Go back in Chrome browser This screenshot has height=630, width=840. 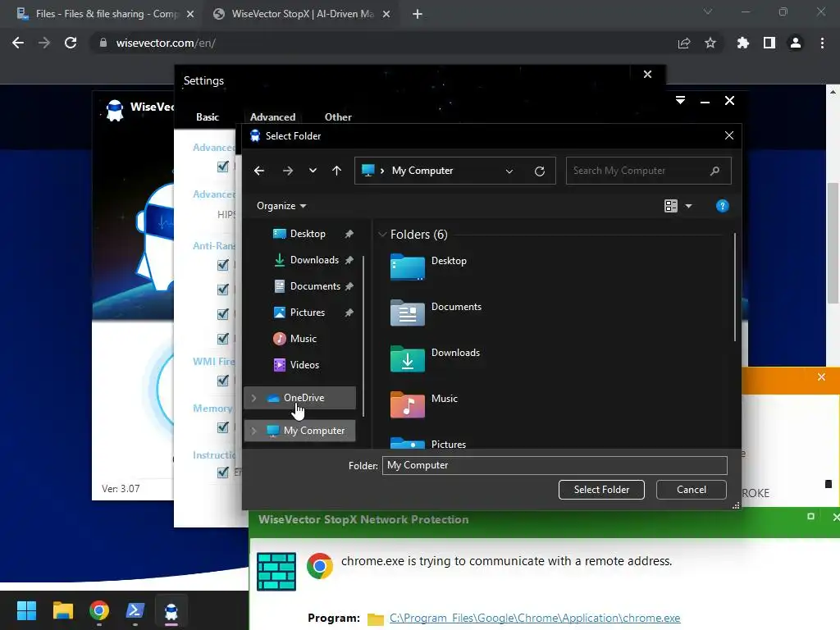18,43
